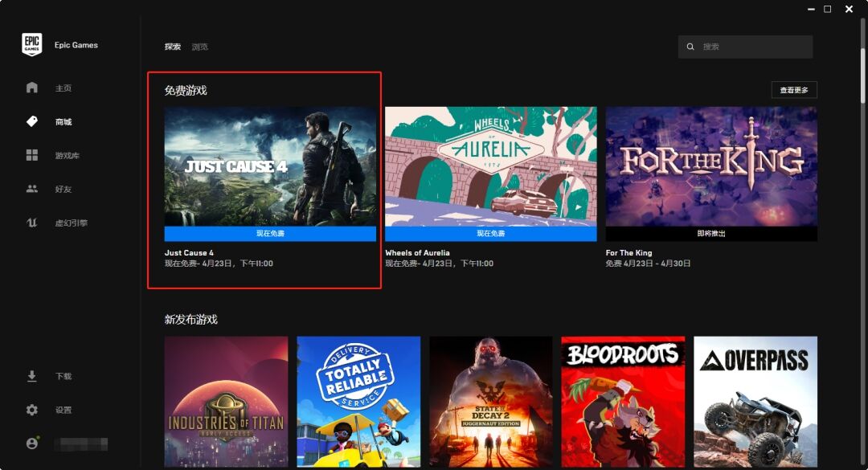Open settings (设置) gear icon
This screenshot has height=470, width=868.
coord(32,410)
